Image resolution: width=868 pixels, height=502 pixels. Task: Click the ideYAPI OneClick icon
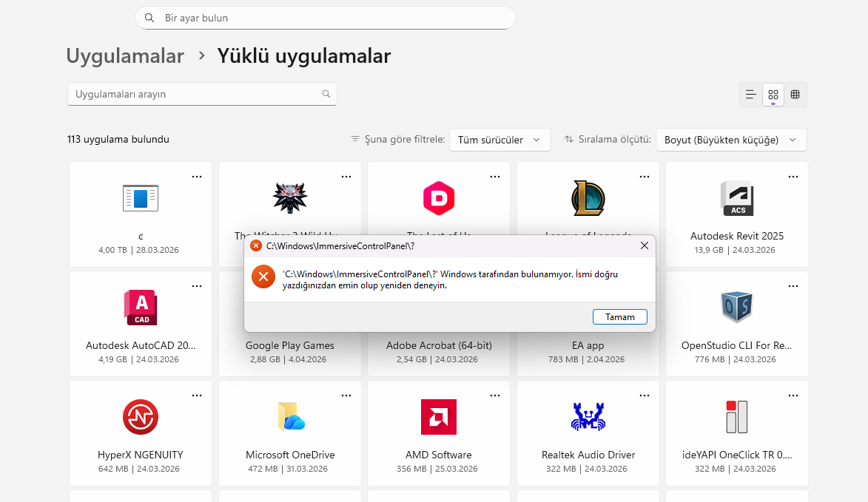tap(737, 417)
